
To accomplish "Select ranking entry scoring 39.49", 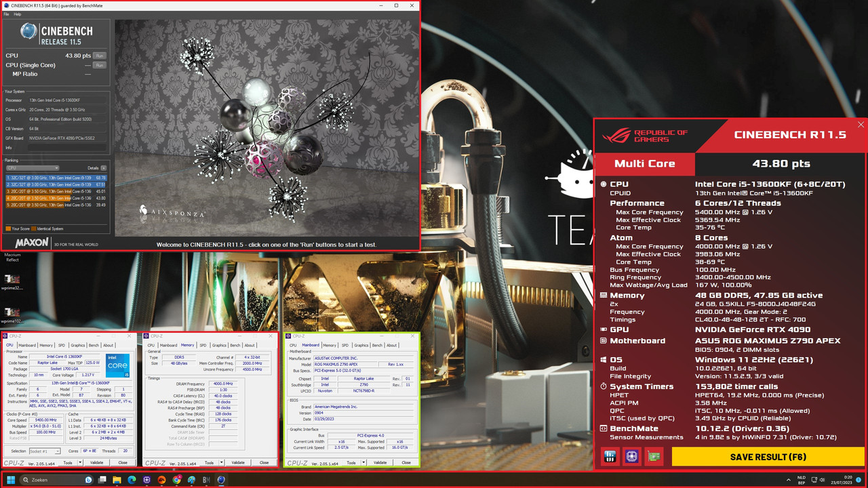I will pyautogui.click(x=56, y=205).
